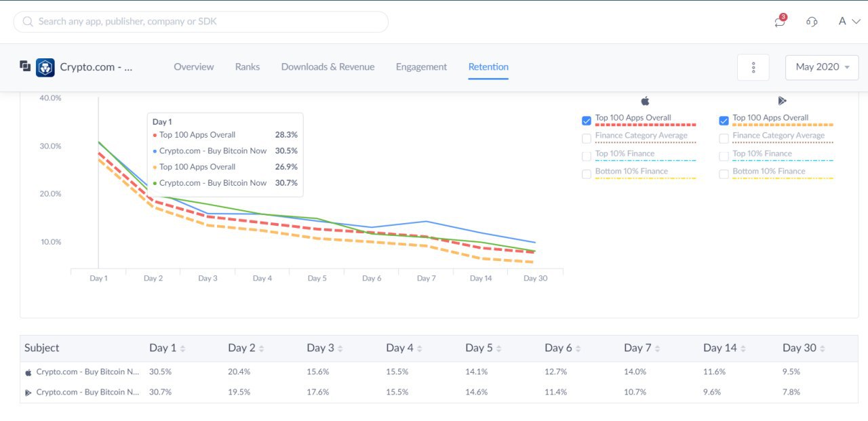This screenshot has width=868, height=421.
Task: Enable Google Play Top 10% Finance
Action: (724, 156)
